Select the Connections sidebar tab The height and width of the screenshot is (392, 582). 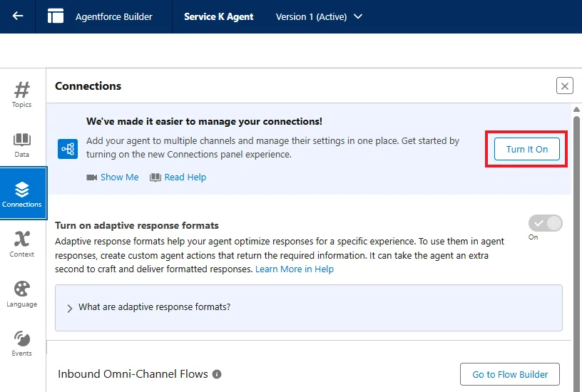[x=23, y=193]
